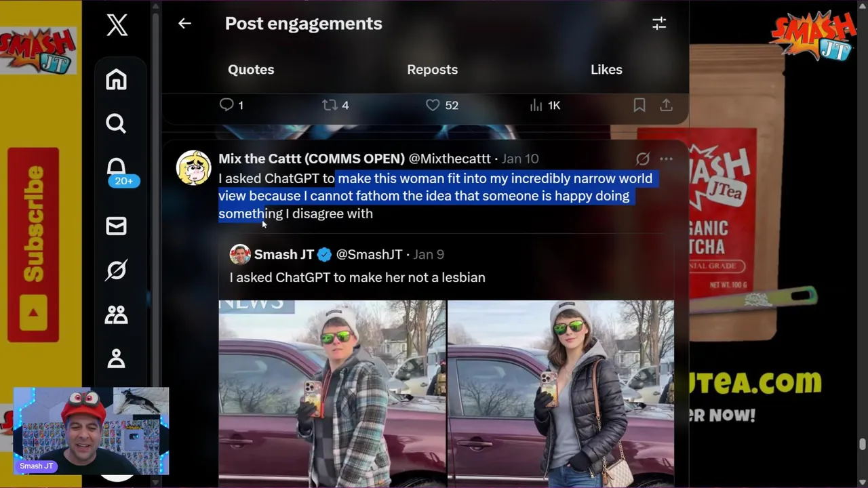Open engagement filter settings icon
This screenshot has height=488, width=868.
[659, 24]
